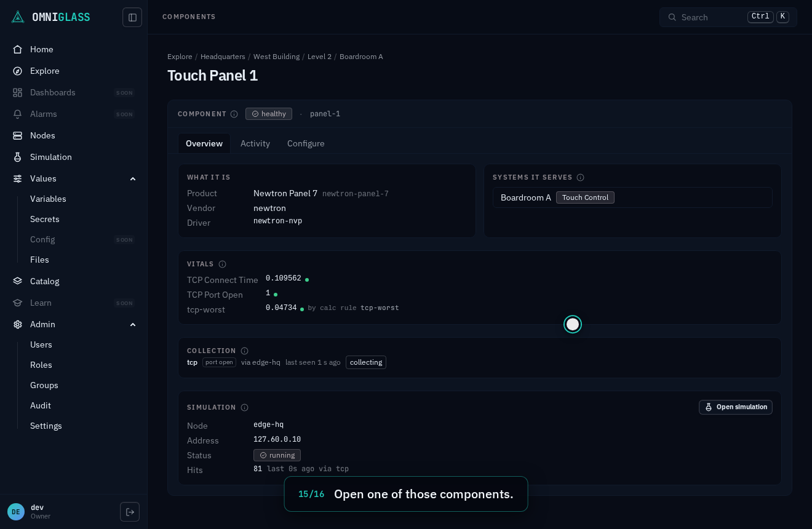Click the healthy status badge
This screenshot has height=529, width=812.
[269, 114]
